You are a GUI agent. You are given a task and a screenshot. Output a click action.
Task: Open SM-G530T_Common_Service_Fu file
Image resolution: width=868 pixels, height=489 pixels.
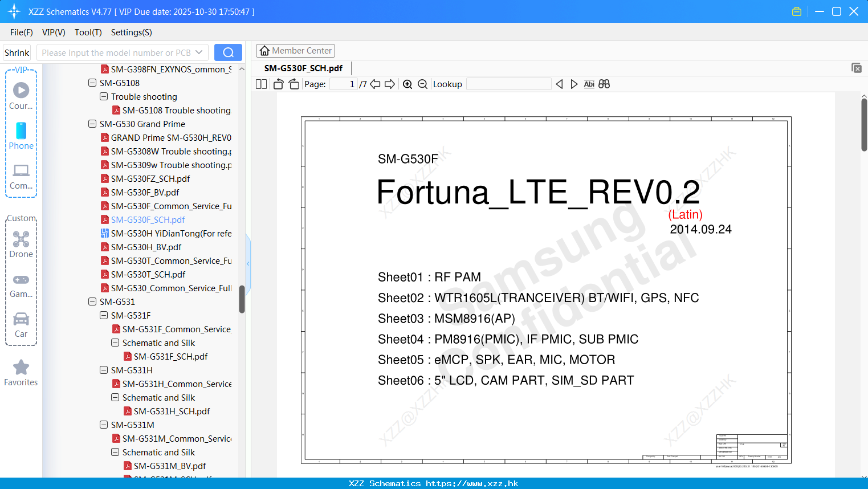coord(166,260)
